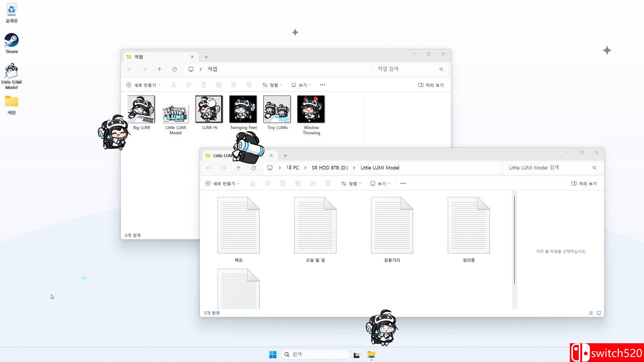Screen dimensions: 644x362
Task: Expand 새로 만들기 dropdown in Little LUMI Model window
Action: coord(222,184)
